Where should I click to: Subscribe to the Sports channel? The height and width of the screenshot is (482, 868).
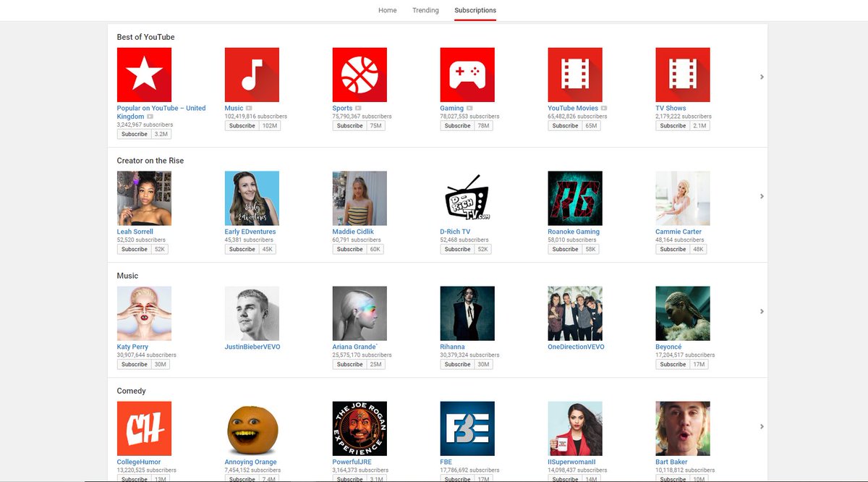(349, 125)
